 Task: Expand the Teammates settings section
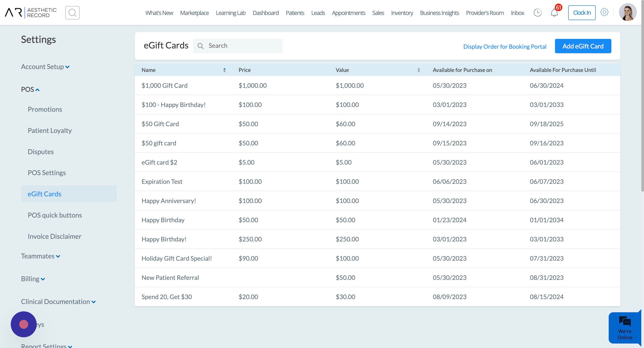(x=40, y=256)
